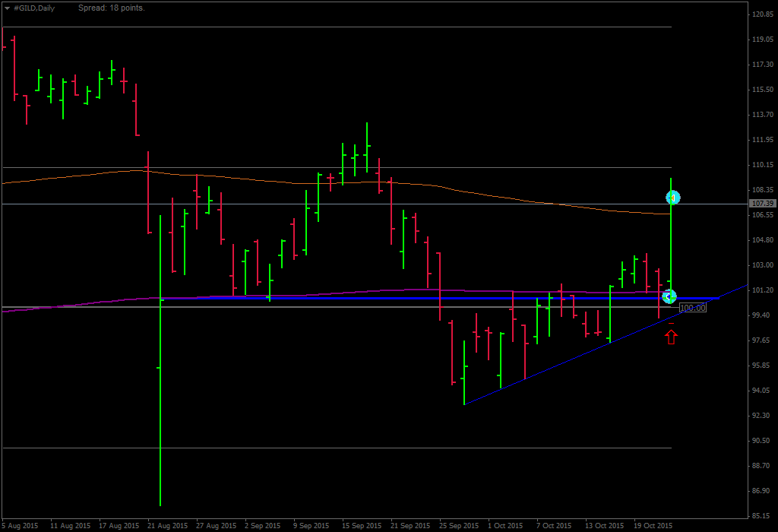778x532 pixels.
Task: Click the 86.90 price axis label
Action: point(761,491)
